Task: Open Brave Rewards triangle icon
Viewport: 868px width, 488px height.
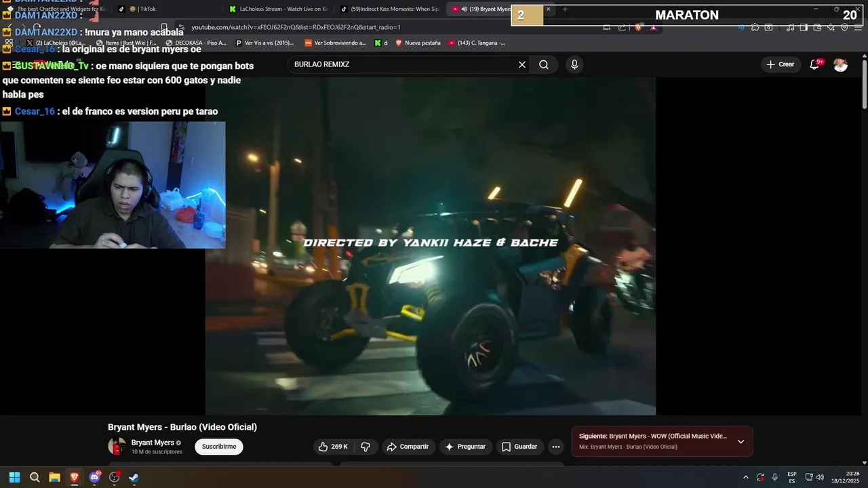Action: coord(653,28)
